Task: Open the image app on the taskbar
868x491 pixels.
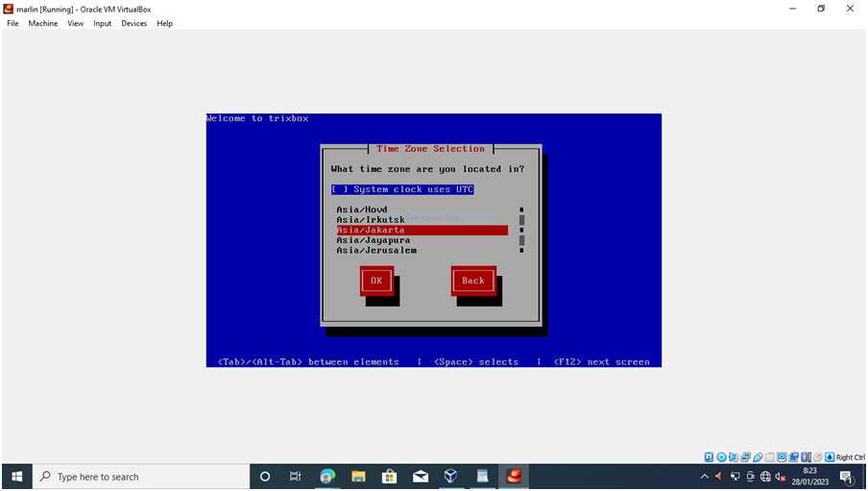Action: pos(482,477)
